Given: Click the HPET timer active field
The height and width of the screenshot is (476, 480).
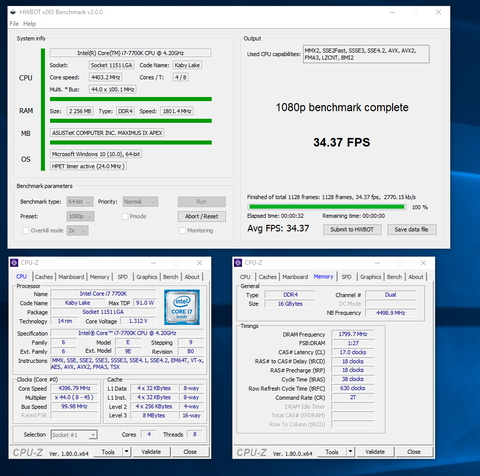Looking at the screenshot, I should pyautogui.click(x=88, y=166).
